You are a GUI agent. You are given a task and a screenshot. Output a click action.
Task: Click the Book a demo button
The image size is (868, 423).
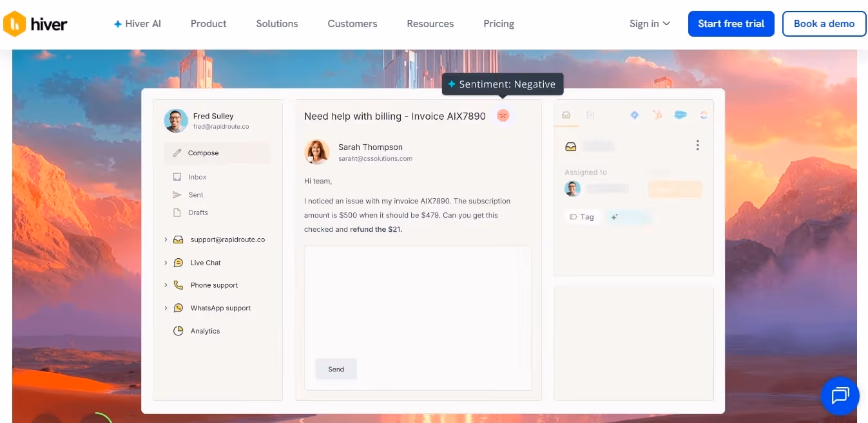coord(824,24)
